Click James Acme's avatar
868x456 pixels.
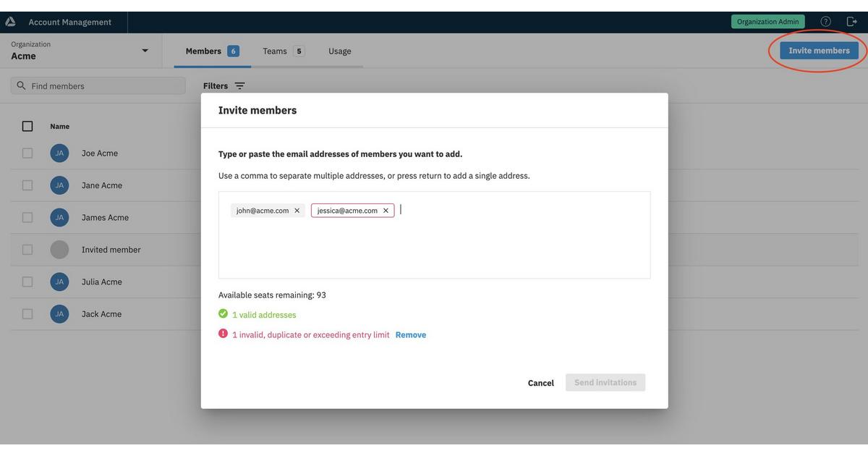tap(59, 217)
